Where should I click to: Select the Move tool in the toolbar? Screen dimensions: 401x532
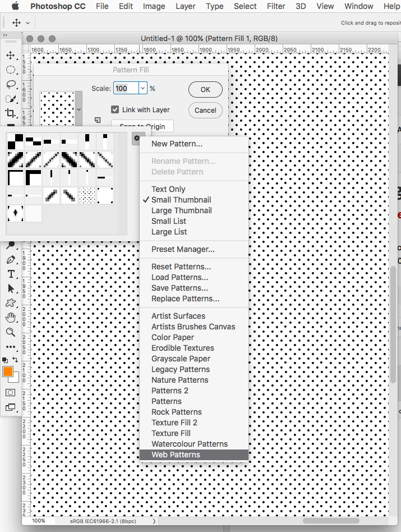pyautogui.click(x=11, y=56)
